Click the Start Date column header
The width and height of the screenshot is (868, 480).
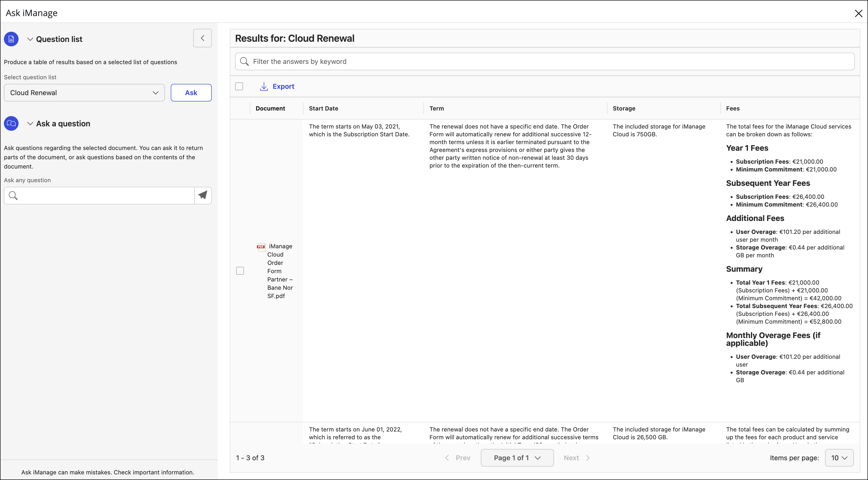pyautogui.click(x=323, y=109)
